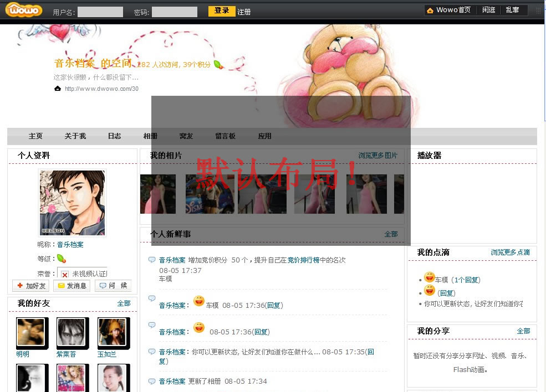Click the 密码 input field
The image size is (546, 392).
[x=175, y=12]
